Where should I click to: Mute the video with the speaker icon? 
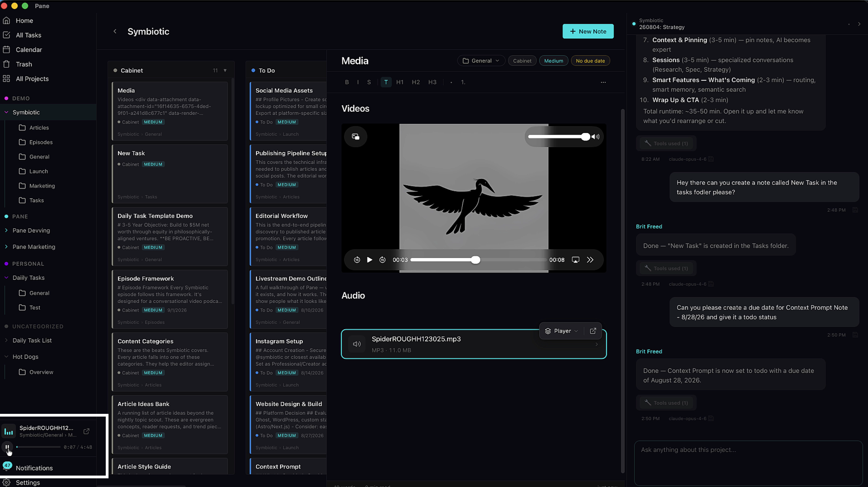(595, 137)
